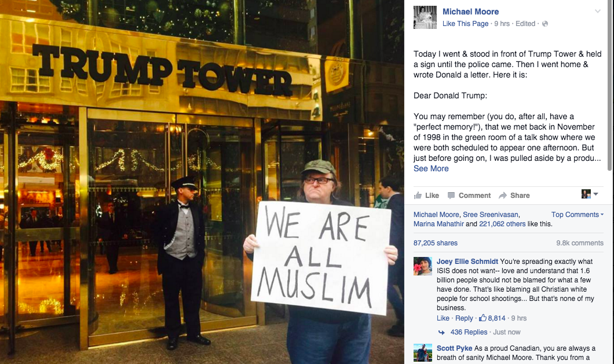Open Joey Ellie Schmidt's avatar
614x364 pixels.
click(423, 266)
